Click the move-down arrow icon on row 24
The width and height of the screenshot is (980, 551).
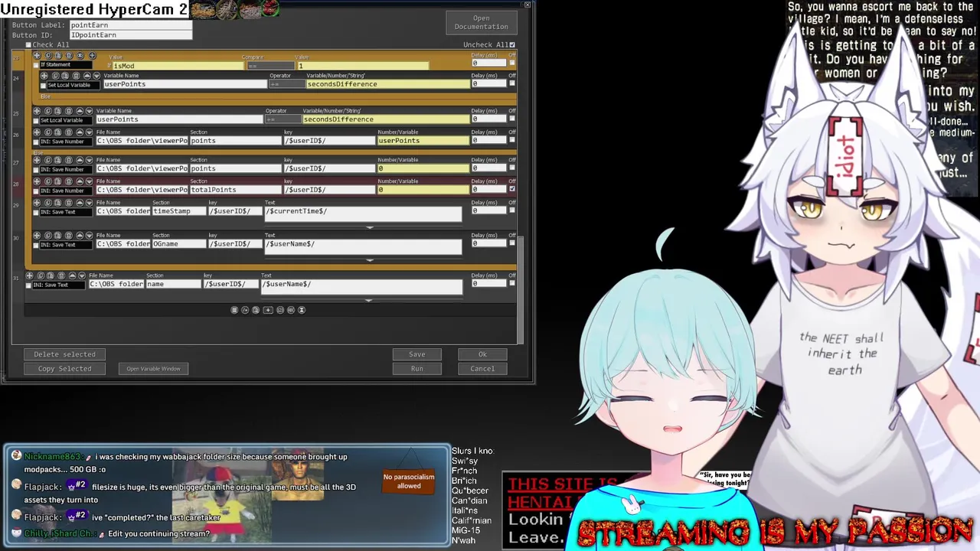[96, 76]
